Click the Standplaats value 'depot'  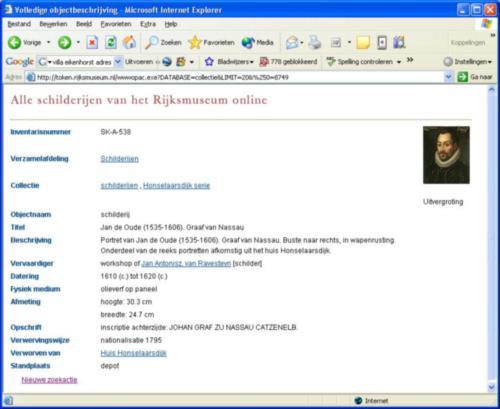pos(110,366)
